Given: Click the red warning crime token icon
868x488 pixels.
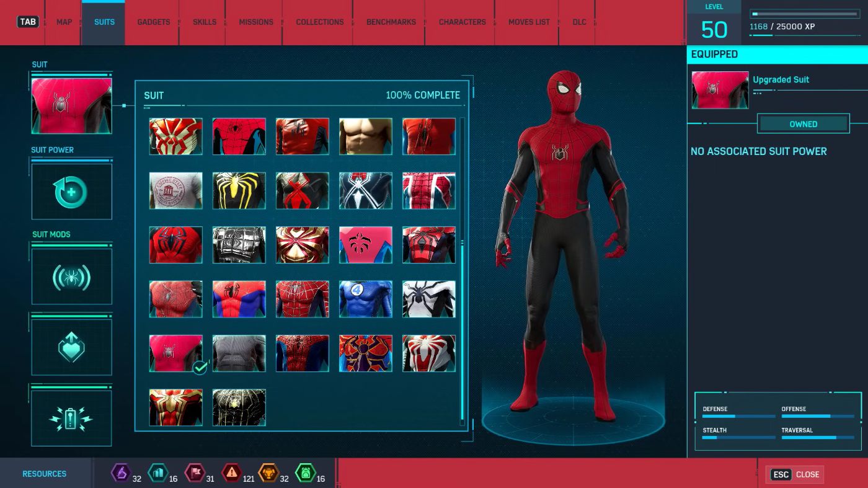Looking at the screenshot, I should coord(231,473).
